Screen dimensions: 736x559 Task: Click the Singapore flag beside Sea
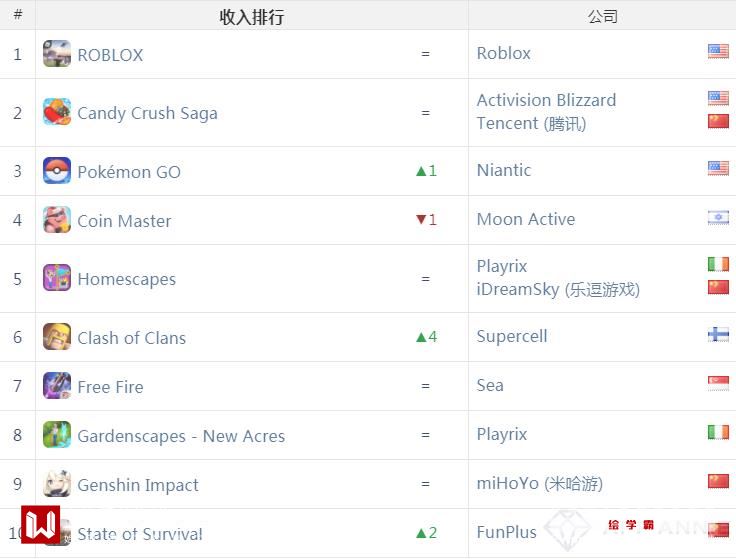tap(718, 384)
